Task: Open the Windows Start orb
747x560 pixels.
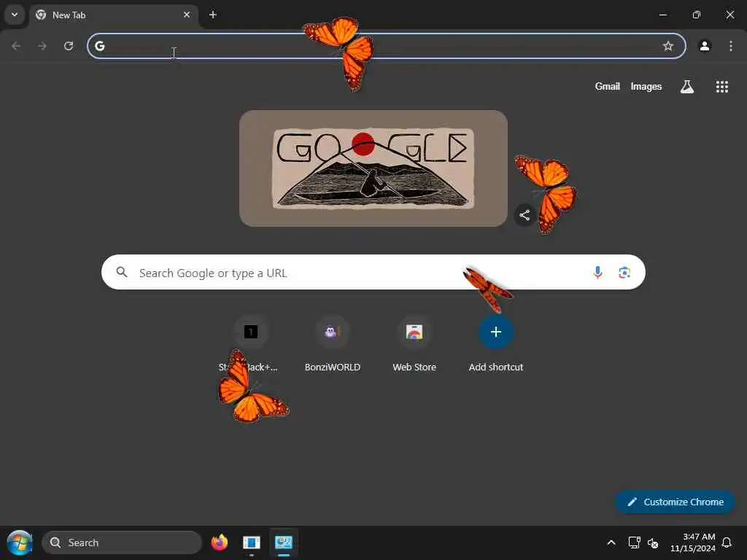Action: coord(20,542)
